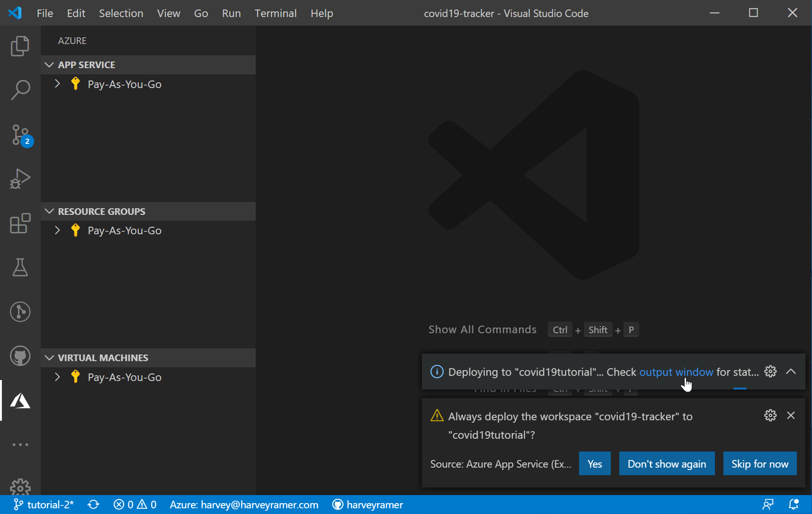Screen dimensions: 812x514
Task: Open Problems via errors and warnings counter
Action: click(x=135, y=505)
